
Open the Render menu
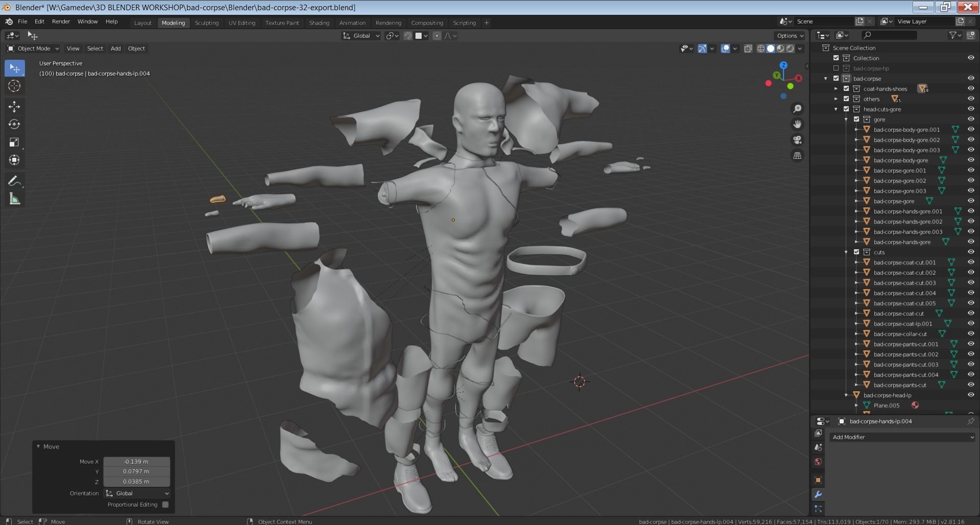click(61, 21)
